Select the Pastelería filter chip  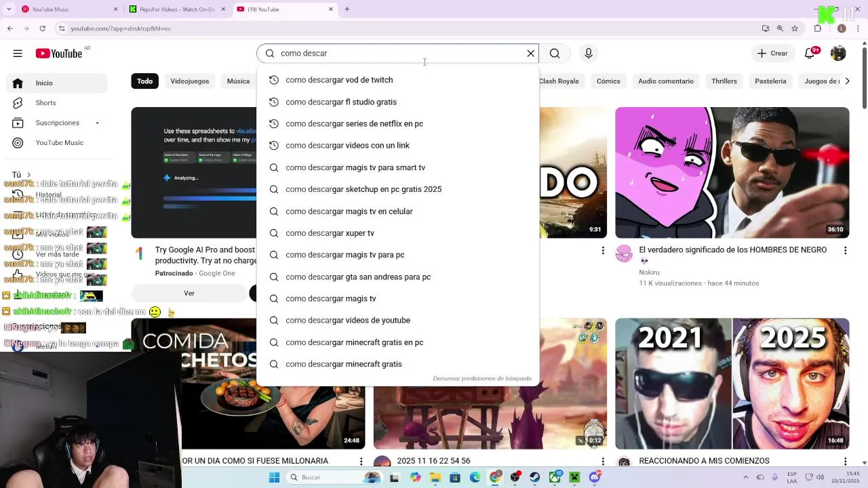tap(770, 81)
